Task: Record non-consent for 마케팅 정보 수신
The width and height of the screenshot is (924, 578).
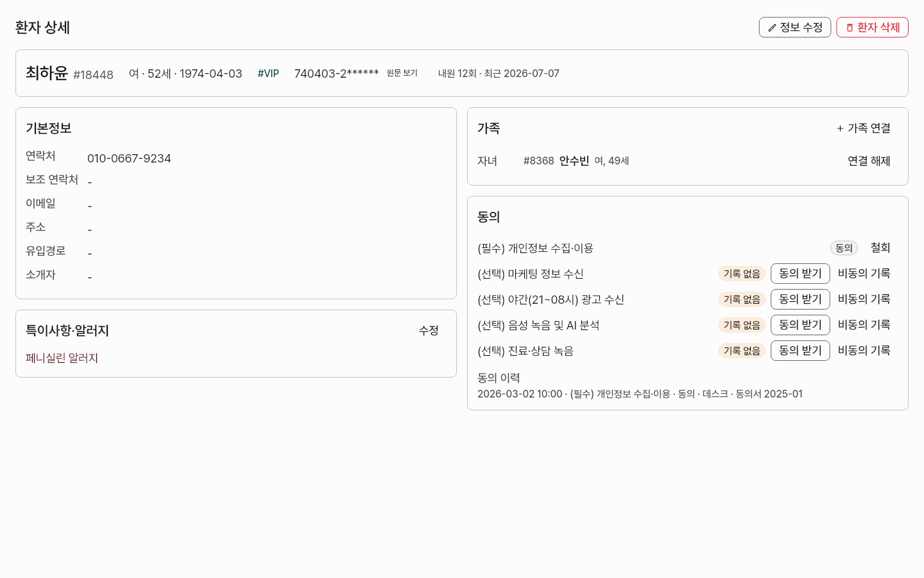Action: [864, 274]
